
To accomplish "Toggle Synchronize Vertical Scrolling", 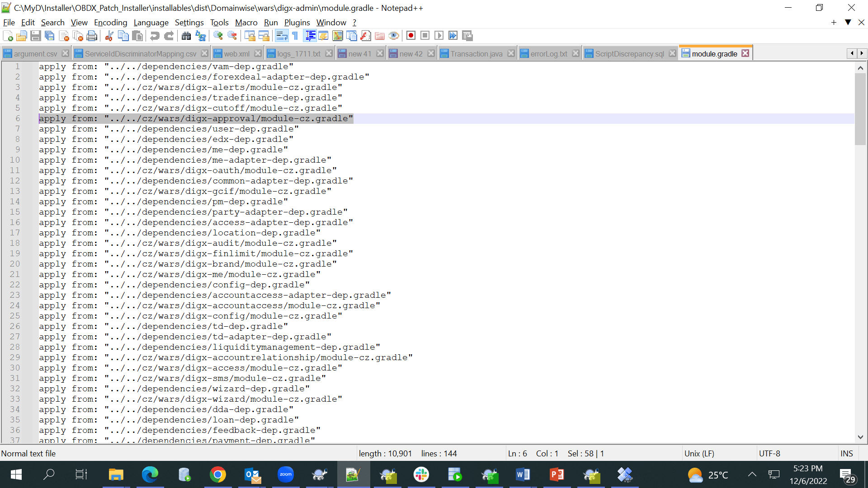I will 250,36.
